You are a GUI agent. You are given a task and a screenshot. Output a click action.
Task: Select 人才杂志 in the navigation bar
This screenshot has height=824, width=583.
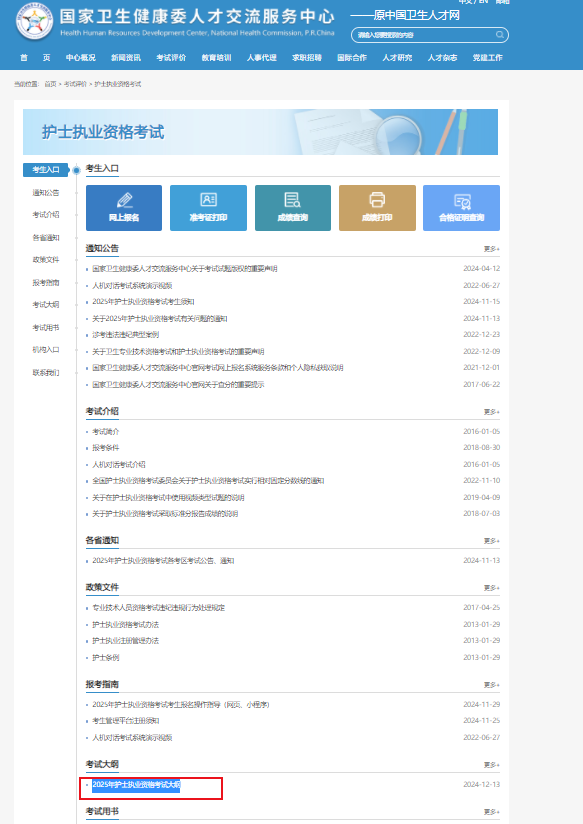[442, 58]
